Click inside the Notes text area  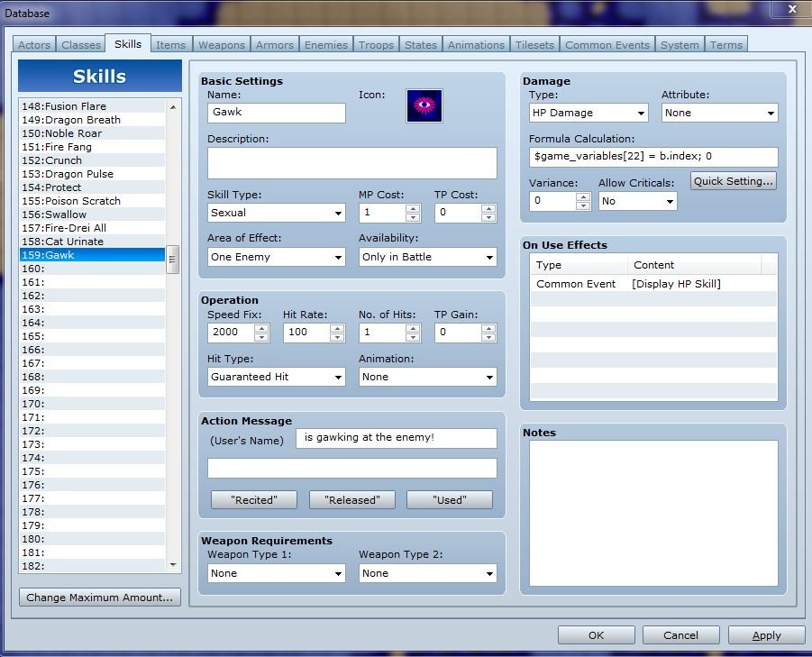pyautogui.click(x=653, y=513)
